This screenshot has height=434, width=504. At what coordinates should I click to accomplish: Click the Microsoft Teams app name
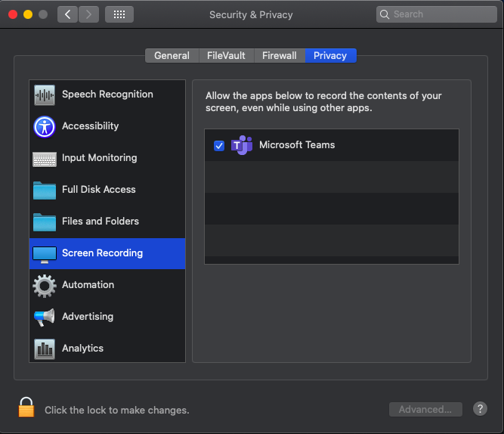[x=297, y=144]
